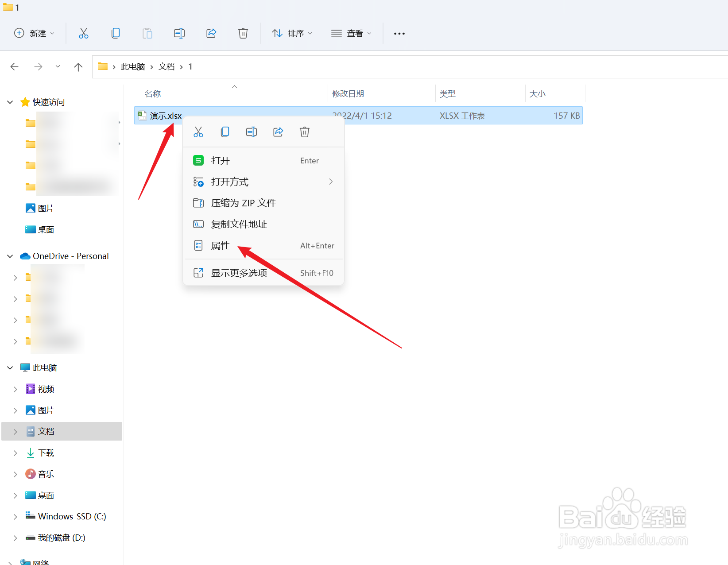Expand the Windows-SSD (C:) drive node
The width and height of the screenshot is (728, 565).
pyautogui.click(x=15, y=517)
